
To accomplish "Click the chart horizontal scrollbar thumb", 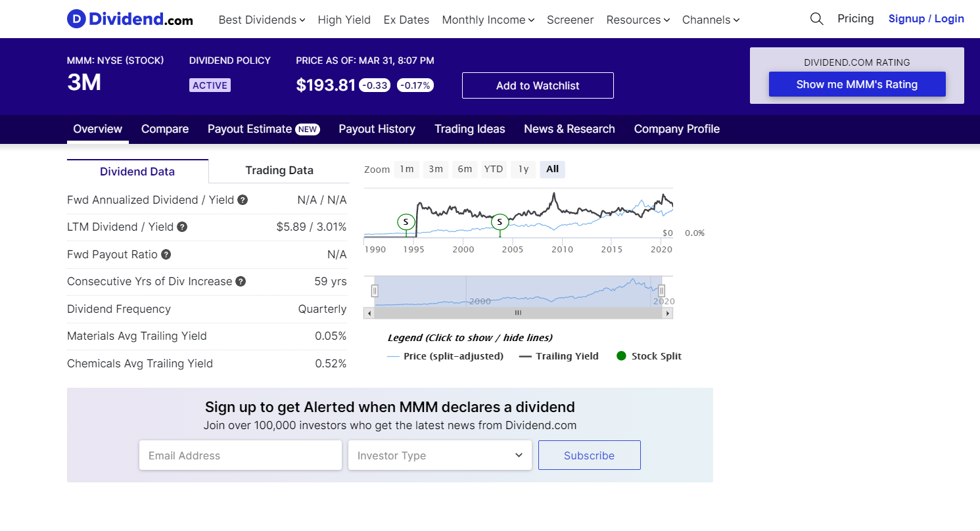I will point(518,313).
